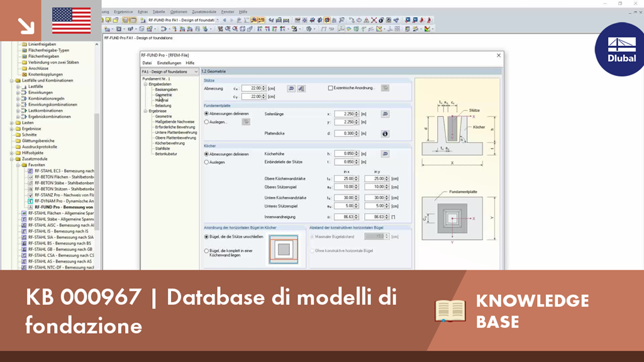
Task: Click the Schnitte folder icon in navigator
Action: tap(18, 134)
